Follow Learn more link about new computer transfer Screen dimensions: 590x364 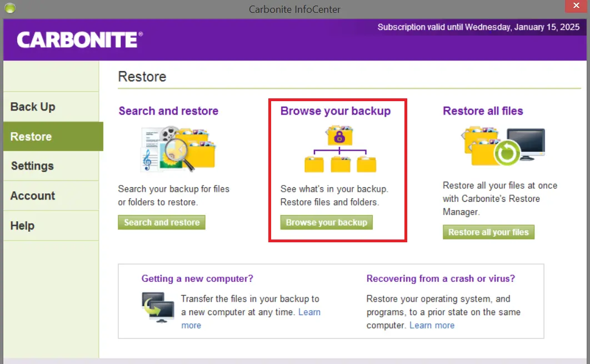[309, 312]
